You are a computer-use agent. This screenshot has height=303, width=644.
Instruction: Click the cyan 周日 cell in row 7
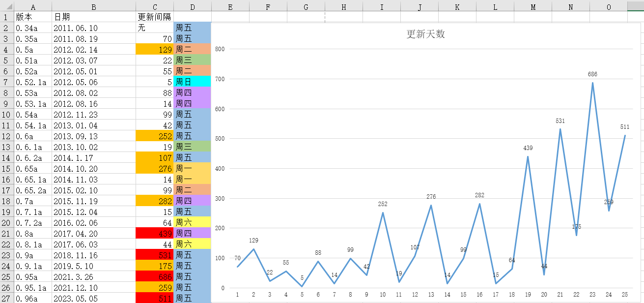[x=192, y=82]
